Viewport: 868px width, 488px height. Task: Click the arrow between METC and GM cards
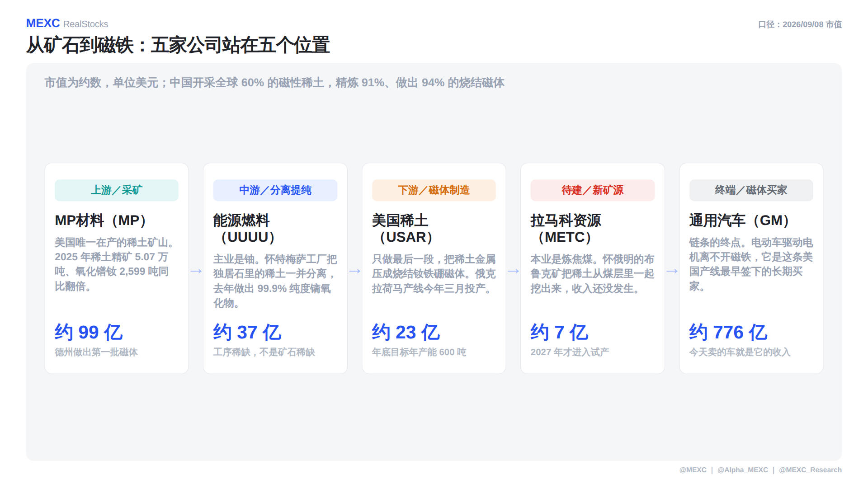[x=672, y=271]
